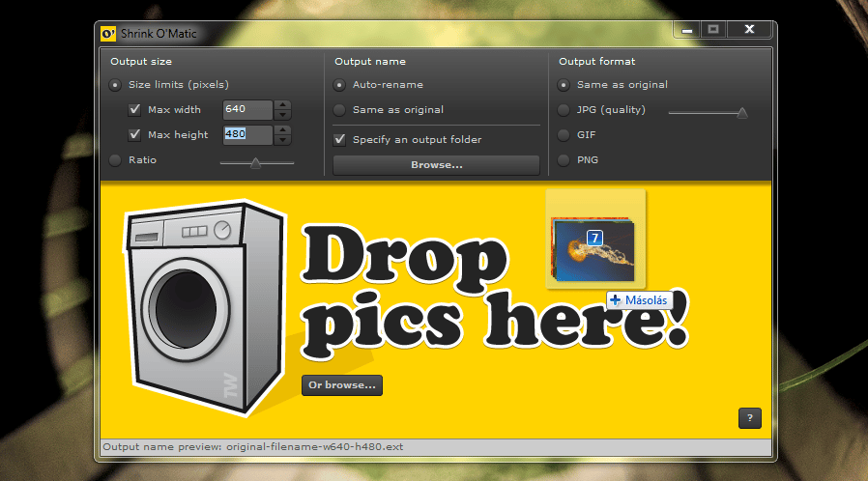The height and width of the screenshot is (481, 868).
Task: Click the JPG quality slider handle
Action: click(742, 113)
